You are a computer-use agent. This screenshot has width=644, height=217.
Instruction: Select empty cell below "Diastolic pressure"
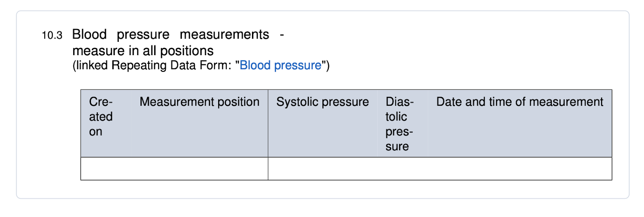[401, 169]
